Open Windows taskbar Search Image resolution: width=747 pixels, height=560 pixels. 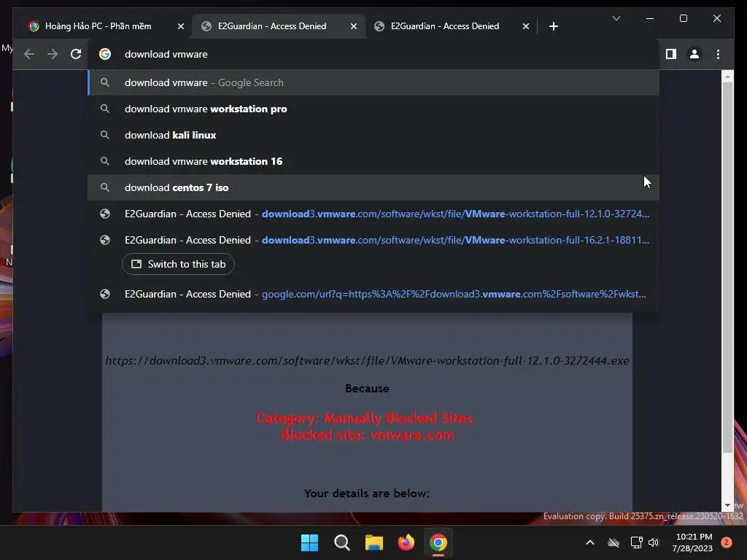[x=341, y=542]
